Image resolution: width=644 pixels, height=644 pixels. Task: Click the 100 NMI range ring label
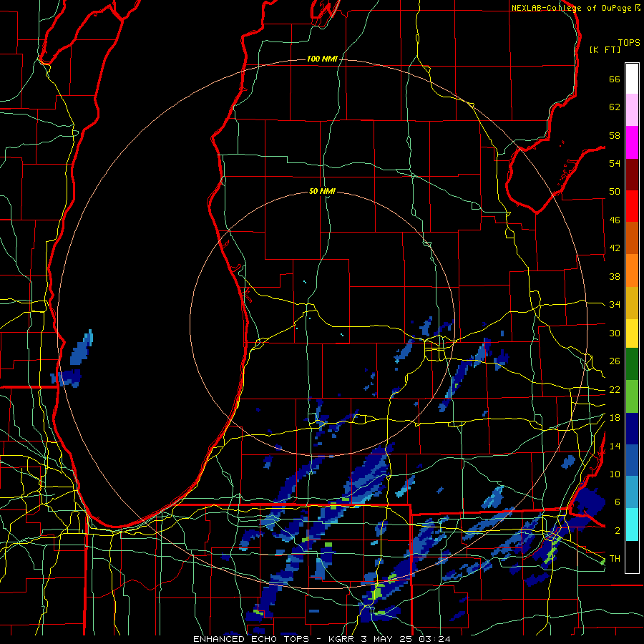coord(322,59)
